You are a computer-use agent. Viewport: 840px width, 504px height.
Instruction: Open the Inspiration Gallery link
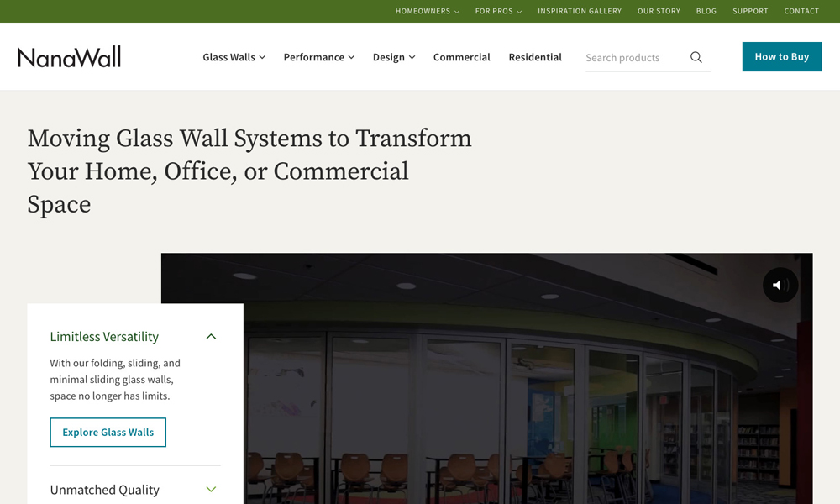tap(580, 11)
